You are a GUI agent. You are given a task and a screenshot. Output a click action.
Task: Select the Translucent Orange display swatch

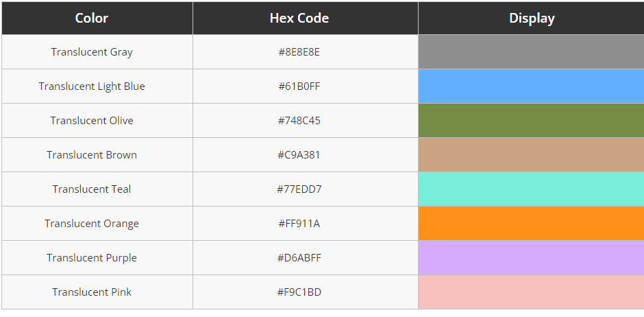pos(531,223)
